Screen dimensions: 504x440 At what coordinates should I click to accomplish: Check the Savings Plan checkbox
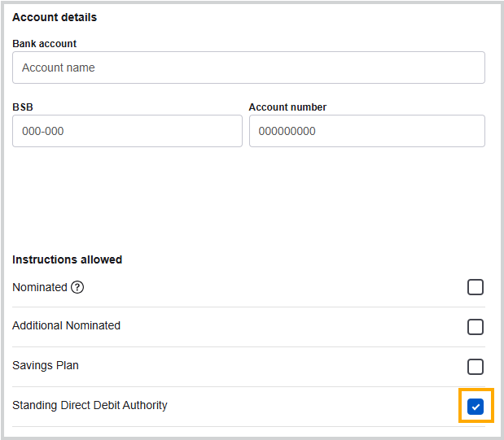tap(476, 367)
